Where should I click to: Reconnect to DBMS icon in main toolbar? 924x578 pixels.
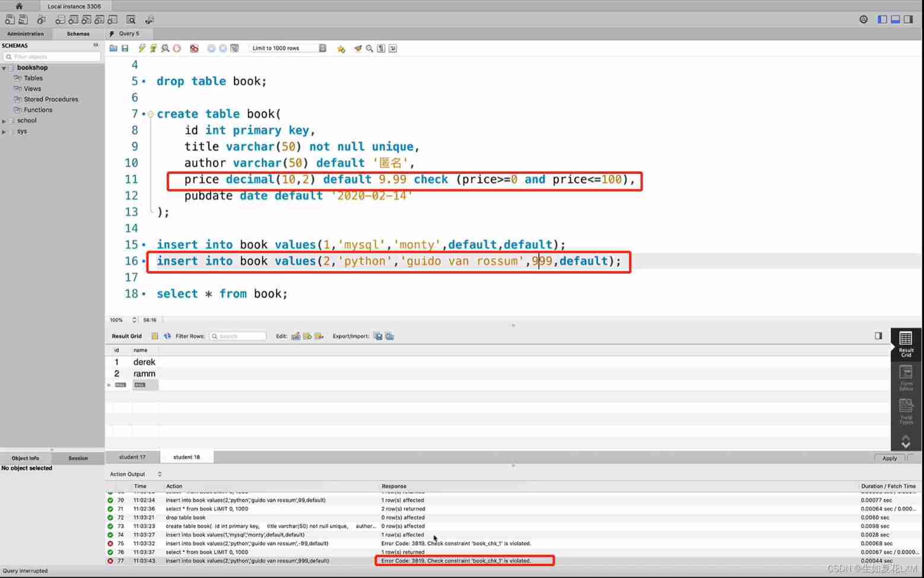coord(150,20)
